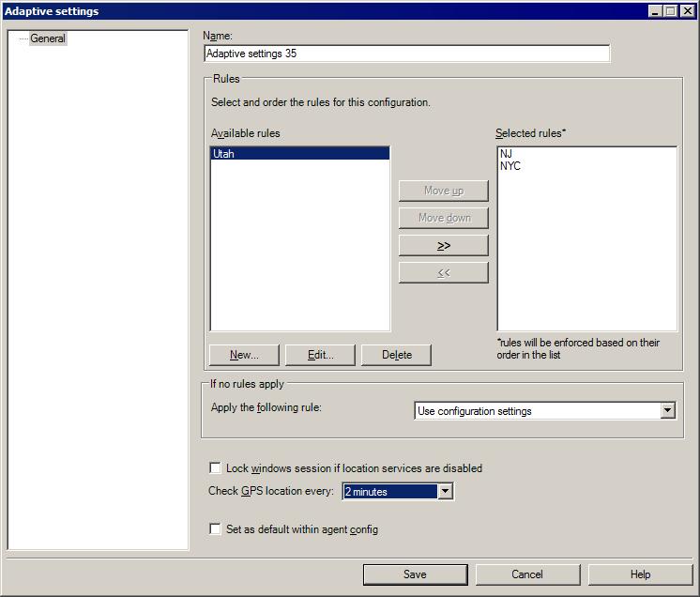700x597 pixels.
Task: Select NYC in Selected rules list
Action: click(x=510, y=166)
